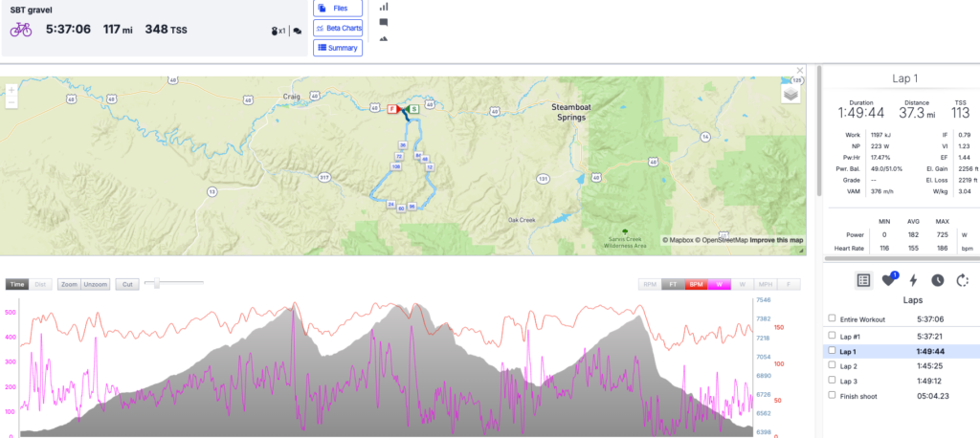Open power lightning bolt icon
The width and height of the screenshot is (980, 438).
click(913, 280)
